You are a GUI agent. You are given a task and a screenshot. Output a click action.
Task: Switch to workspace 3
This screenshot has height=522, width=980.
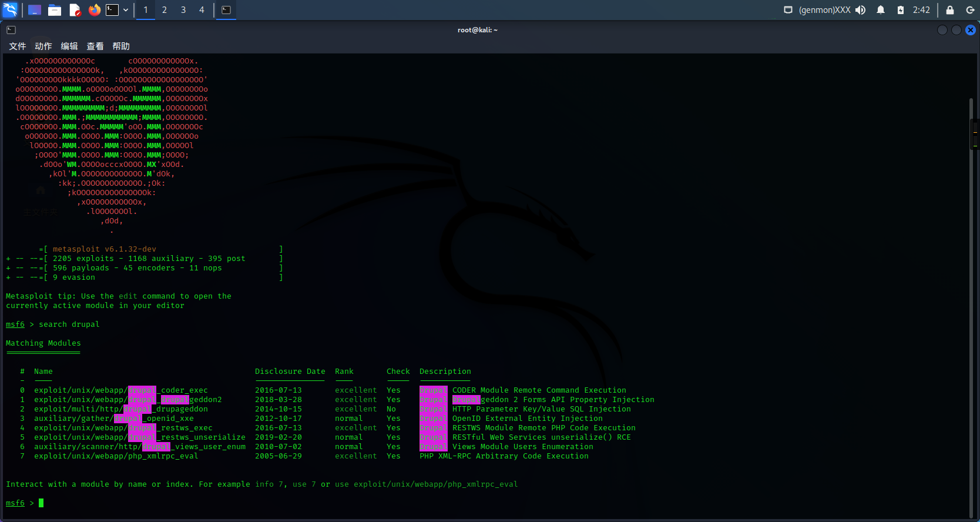[183, 10]
